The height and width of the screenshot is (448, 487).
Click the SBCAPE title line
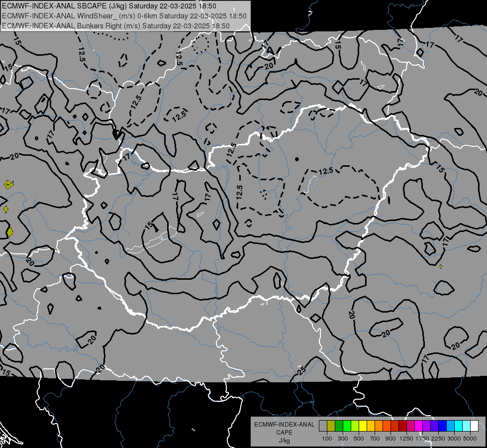109,6
